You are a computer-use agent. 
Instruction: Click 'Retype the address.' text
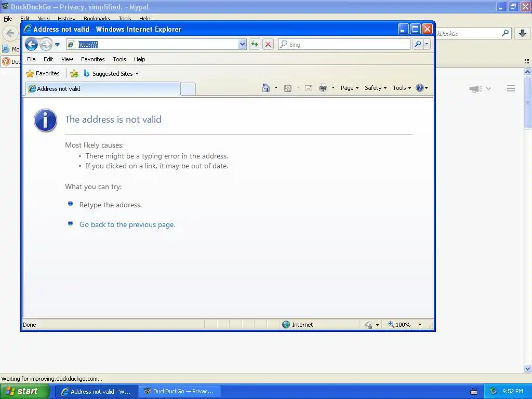111,205
